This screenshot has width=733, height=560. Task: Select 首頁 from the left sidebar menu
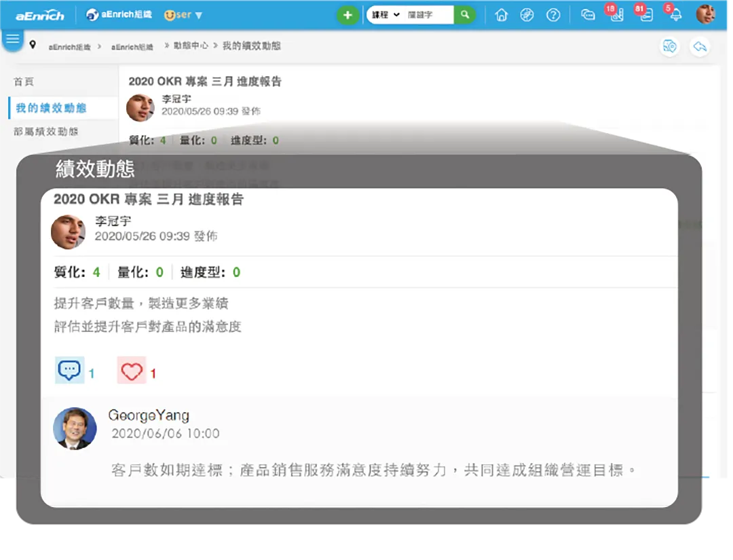coord(24,81)
